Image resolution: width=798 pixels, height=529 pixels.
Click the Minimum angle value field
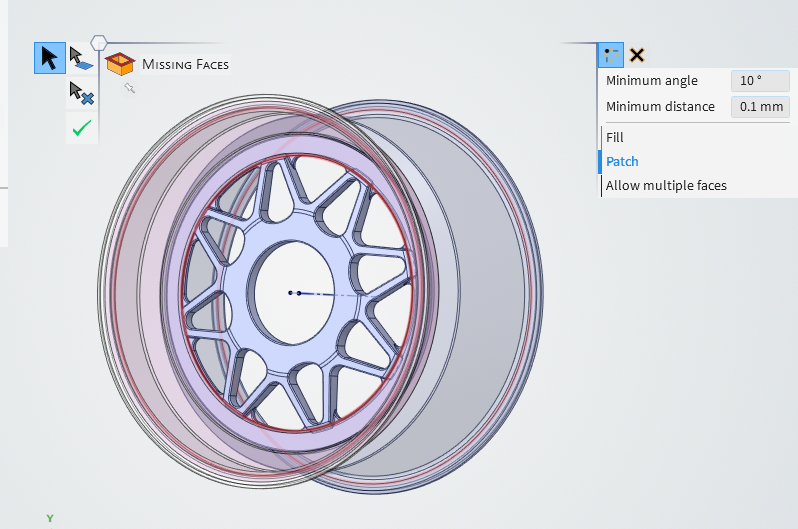760,81
